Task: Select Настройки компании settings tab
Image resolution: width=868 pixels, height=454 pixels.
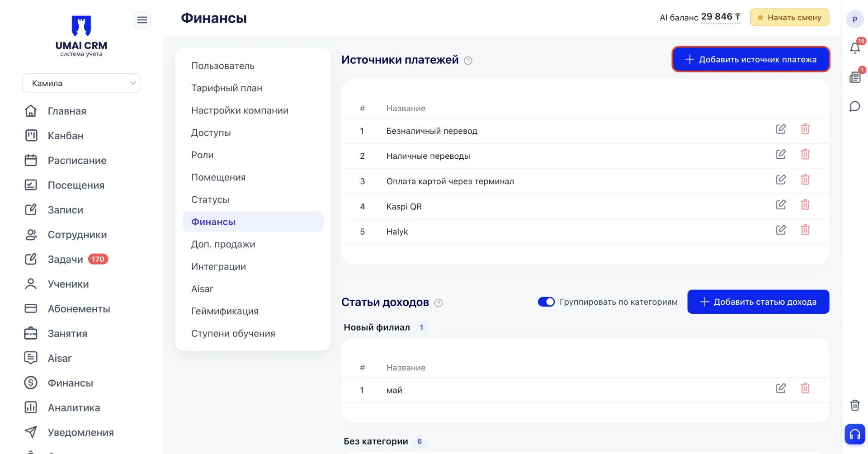Action: pos(253,110)
